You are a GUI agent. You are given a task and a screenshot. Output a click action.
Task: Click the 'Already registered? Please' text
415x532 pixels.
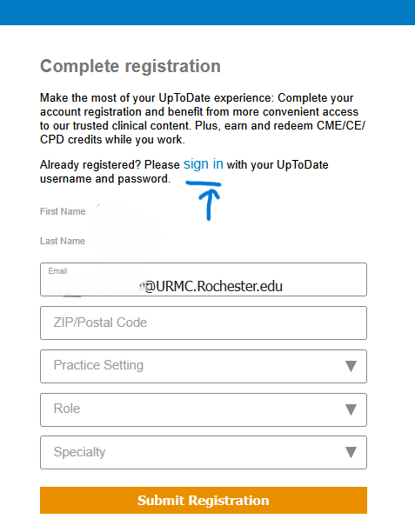click(110, 165)
